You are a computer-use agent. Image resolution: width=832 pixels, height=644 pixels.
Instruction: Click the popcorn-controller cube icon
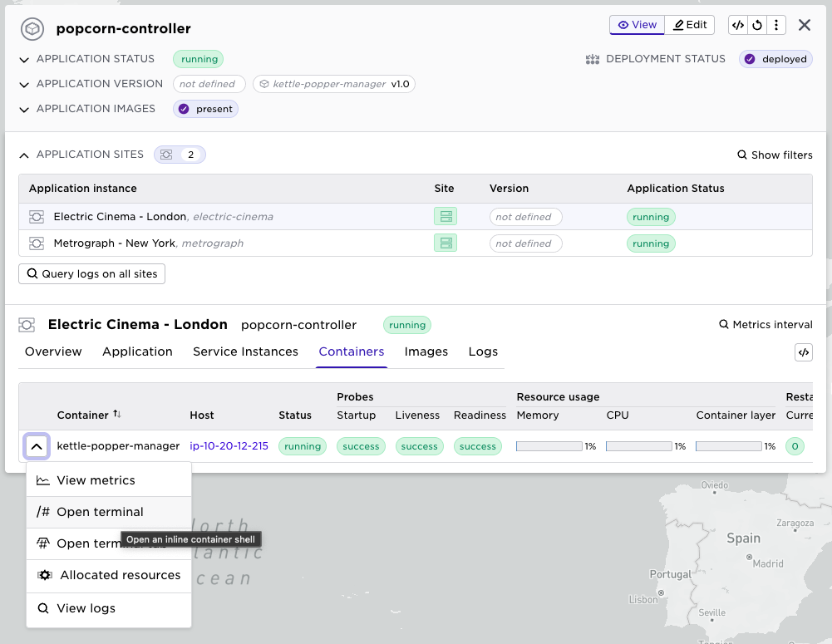click(x=32, y=29)
